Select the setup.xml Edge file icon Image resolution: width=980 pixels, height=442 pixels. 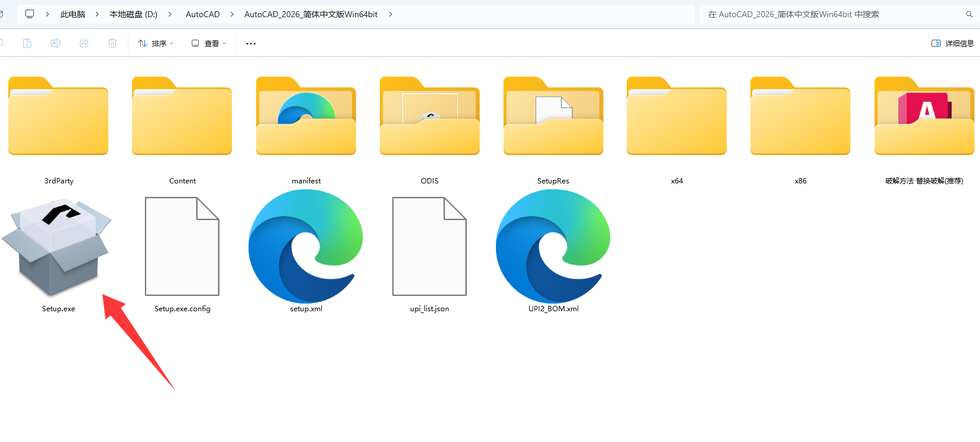pyautogui.click(x=306, y=246)
